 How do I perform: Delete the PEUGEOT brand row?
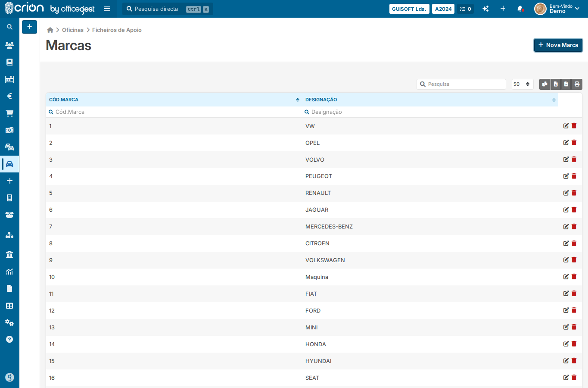click(x=574, y=176)
